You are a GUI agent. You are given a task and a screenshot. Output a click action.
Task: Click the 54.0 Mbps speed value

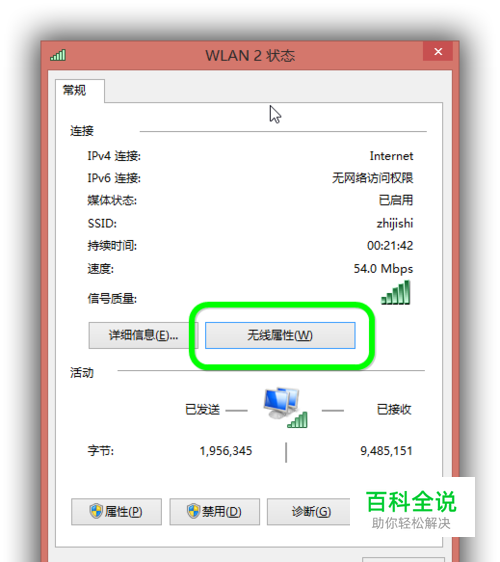[383, 268]
